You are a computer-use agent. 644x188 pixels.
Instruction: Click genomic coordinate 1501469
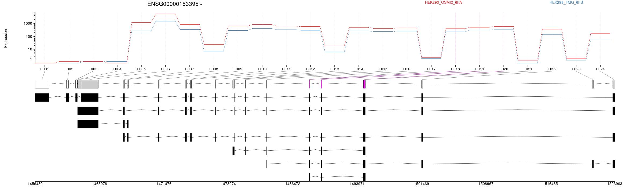[422, 184]
